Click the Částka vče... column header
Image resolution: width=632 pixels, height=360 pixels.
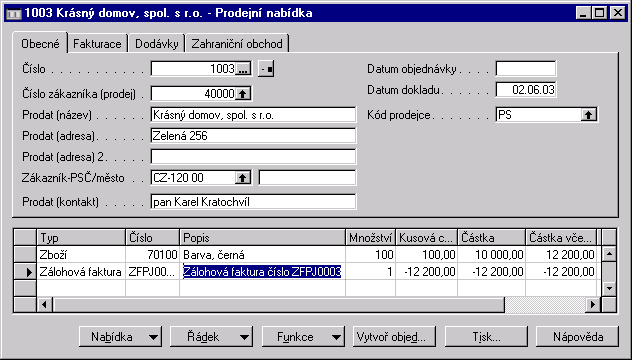(561, 238)
